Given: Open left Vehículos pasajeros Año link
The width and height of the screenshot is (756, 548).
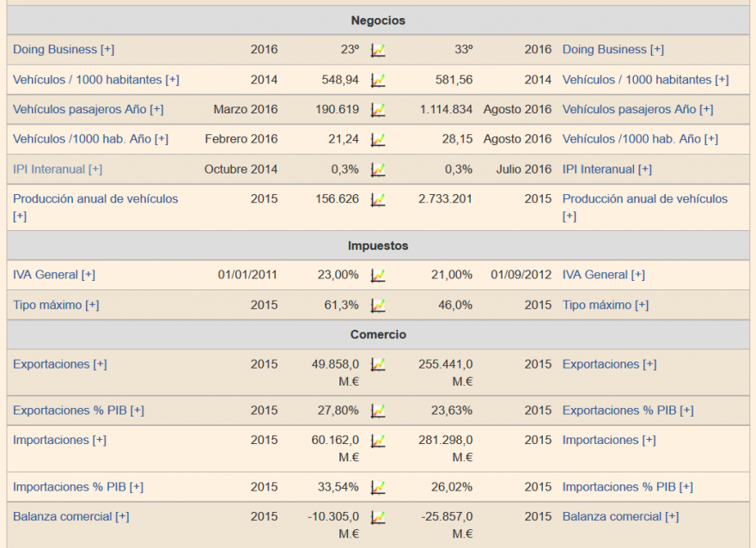Looking at the screenshot, I should (88, 109).
